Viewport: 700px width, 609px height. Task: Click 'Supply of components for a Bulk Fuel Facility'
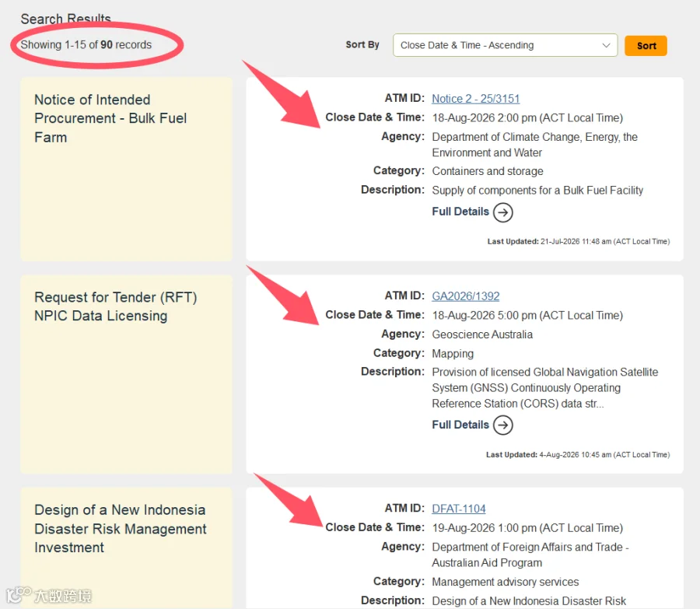click(537, 191)
